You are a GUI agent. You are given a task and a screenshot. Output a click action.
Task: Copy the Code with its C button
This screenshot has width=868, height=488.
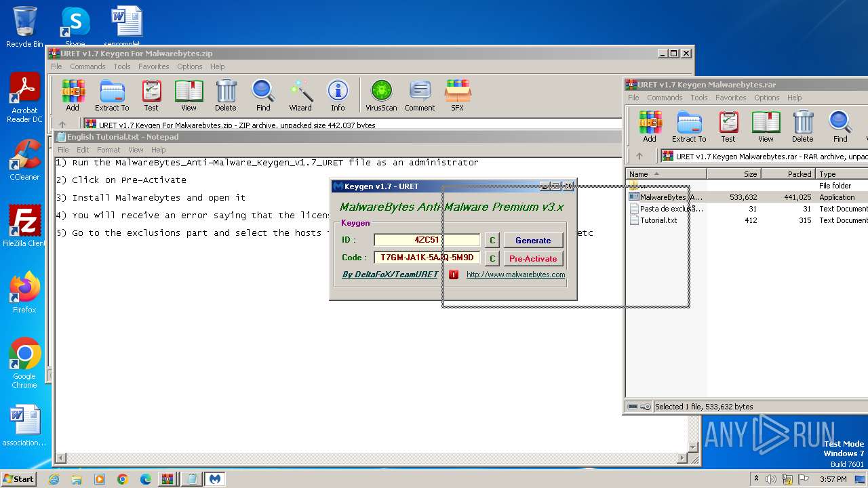pos(492,258)
